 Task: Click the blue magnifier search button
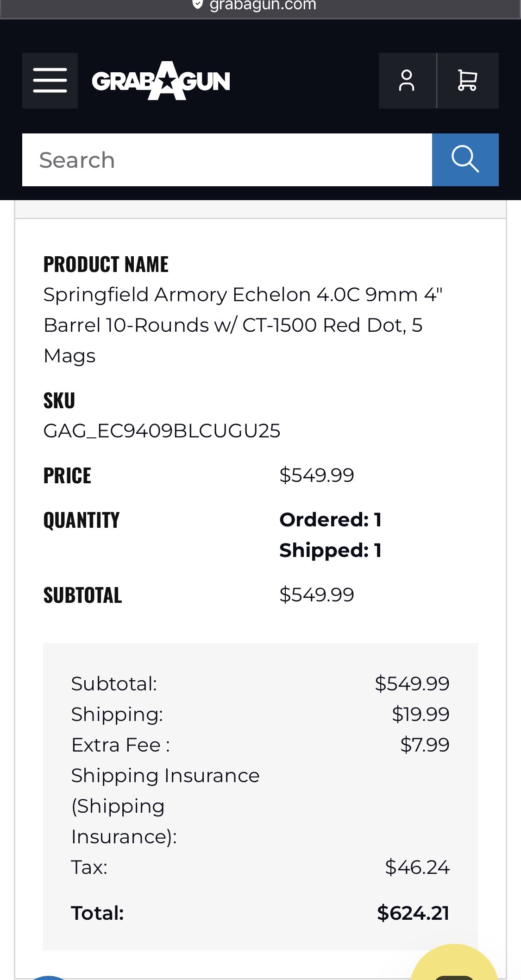[x=465, y=160]
